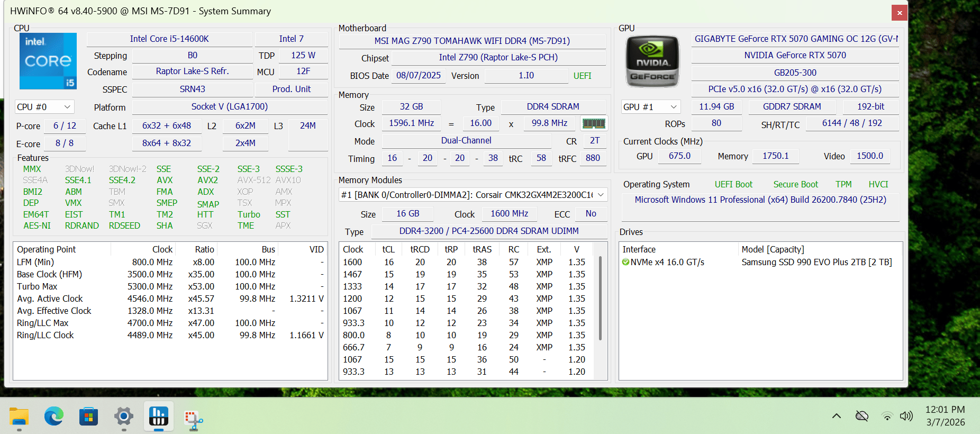Screen dimensions: 980x434
Task: Click the AVX2 feature flag
Action: pos(207,180)
